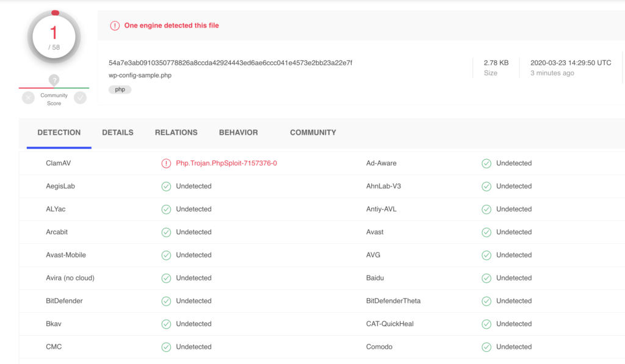Click the 'Undetected' result for Comodo
The height and width of the screenshot is (364, 625).
(x=514, y=347)
